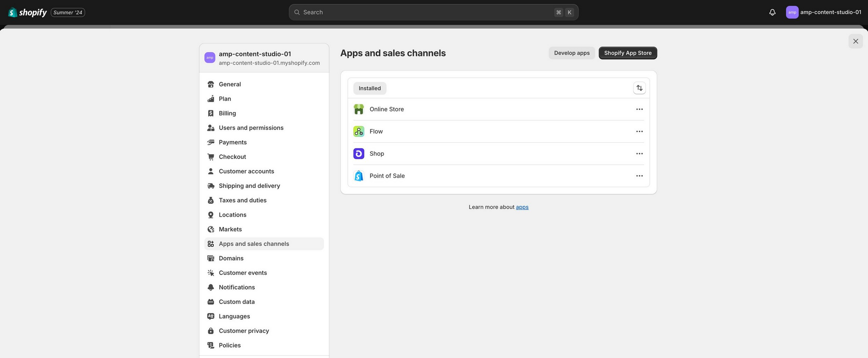
Task: Open the Point of Sale app row
Action: 499,176
